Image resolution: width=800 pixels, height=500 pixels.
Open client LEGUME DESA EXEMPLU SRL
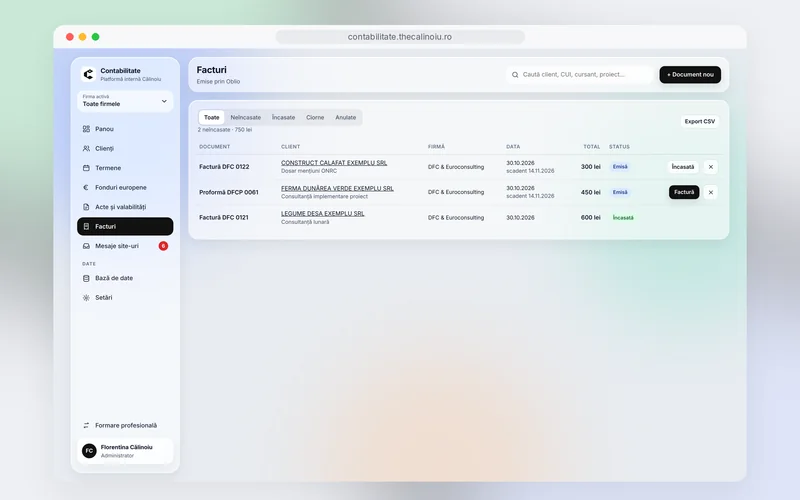(x=322, y=214)
